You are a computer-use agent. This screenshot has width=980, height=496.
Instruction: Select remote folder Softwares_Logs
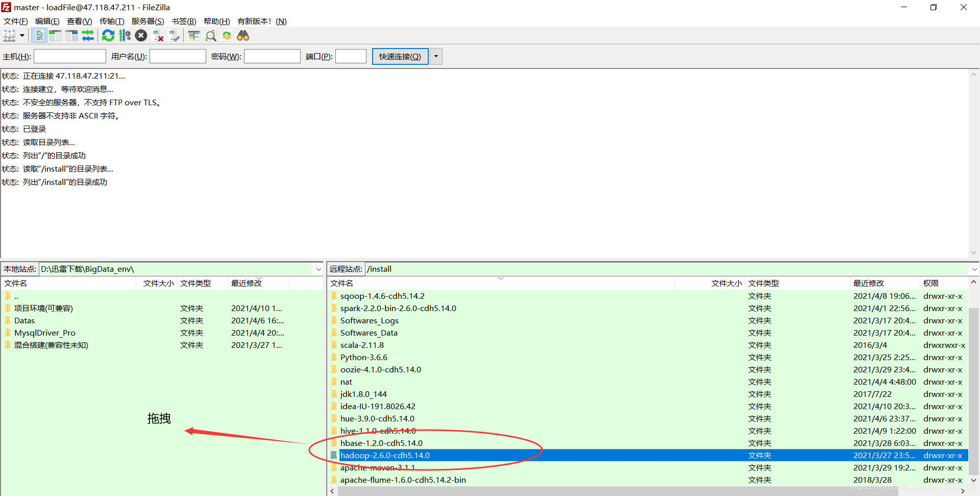coord(648,321)
